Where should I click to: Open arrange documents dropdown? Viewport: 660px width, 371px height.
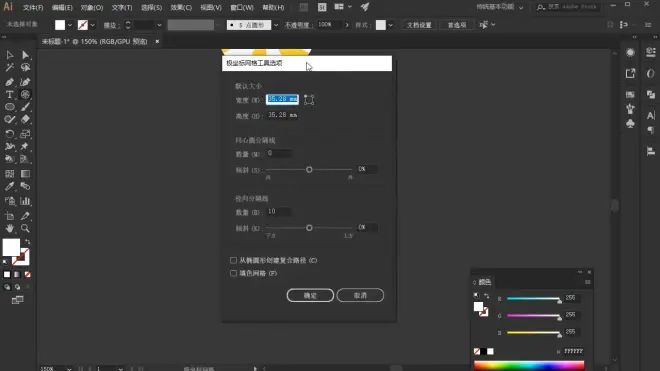(x=350, y=7)
